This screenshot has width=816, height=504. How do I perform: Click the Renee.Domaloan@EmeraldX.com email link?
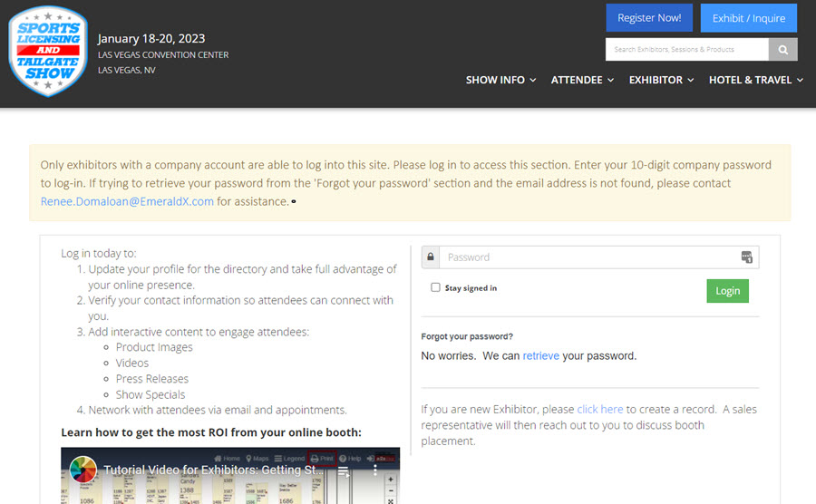[x=127, y=201]
